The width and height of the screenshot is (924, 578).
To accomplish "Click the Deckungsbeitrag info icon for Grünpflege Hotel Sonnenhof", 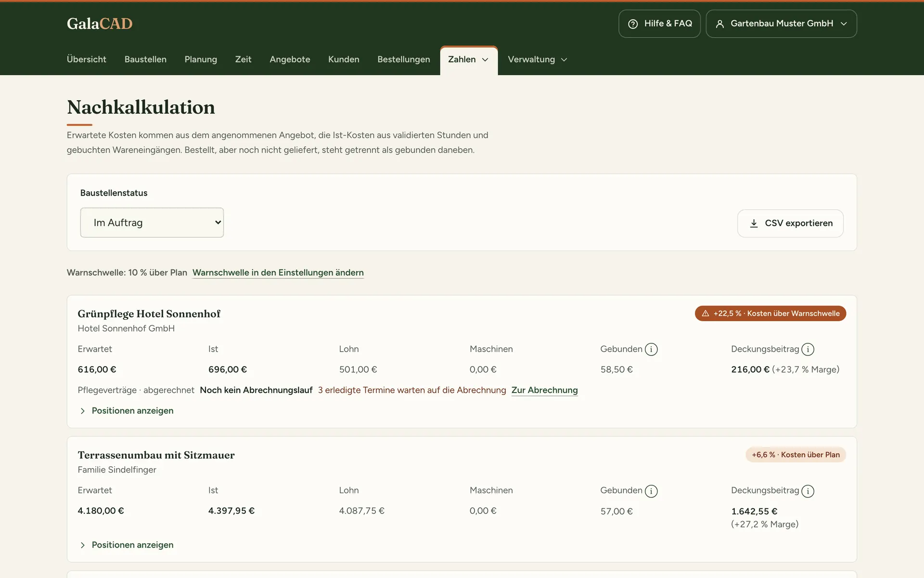I will coord(808,349).
